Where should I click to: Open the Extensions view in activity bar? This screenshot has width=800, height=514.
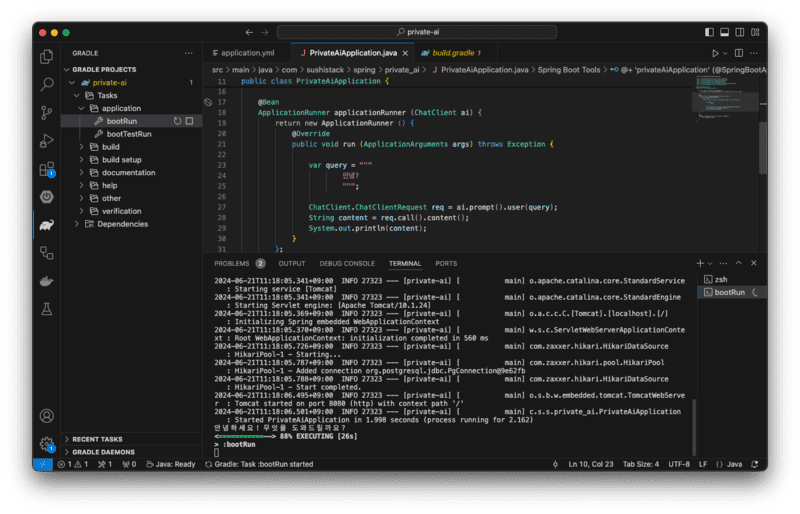point(46,169)
